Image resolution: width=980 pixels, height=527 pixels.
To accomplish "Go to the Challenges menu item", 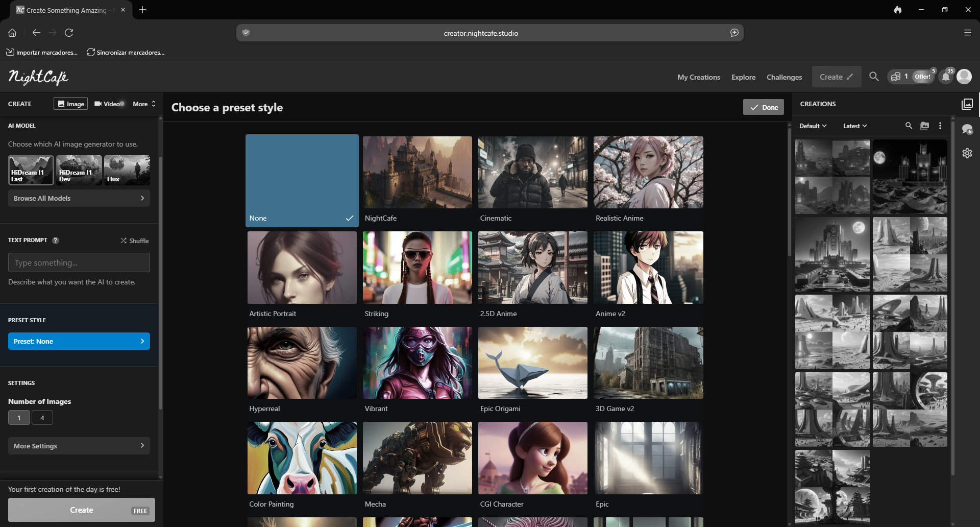I will [x=784, y=77].
